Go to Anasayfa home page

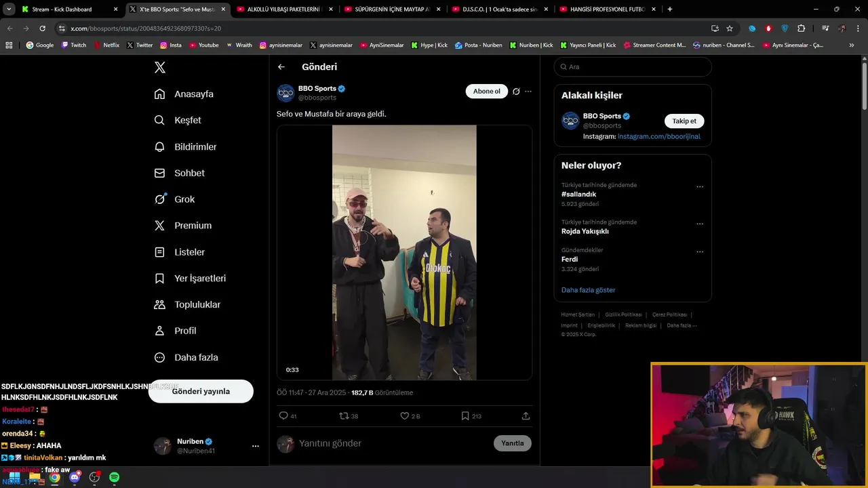point(184,94)
